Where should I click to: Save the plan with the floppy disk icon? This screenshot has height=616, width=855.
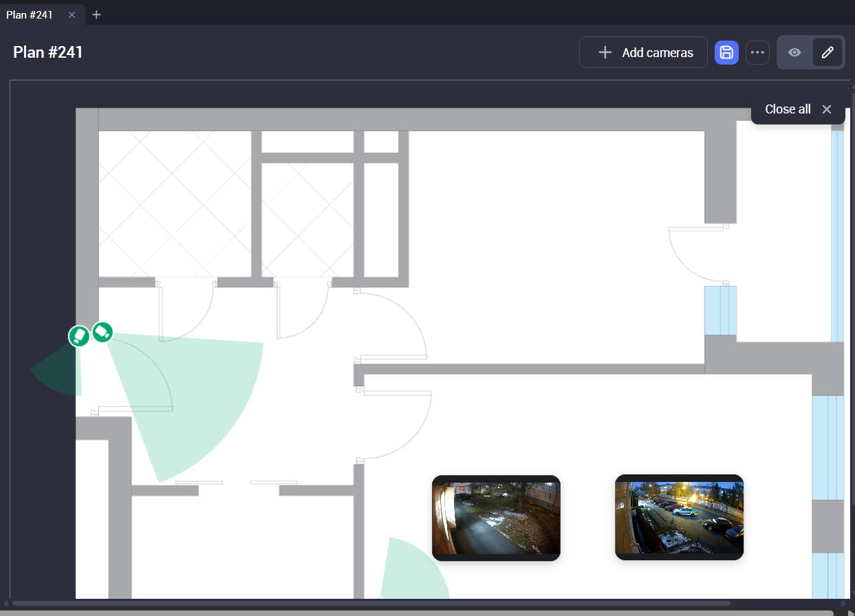click(x=726, y=52)
